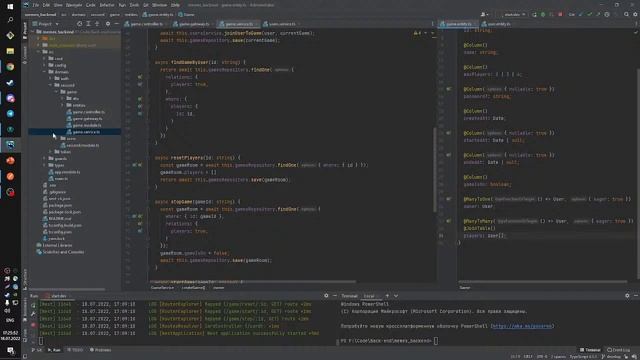This screenshot has width=640, height=360.
Task: Select package.json in project tree
Action: pyautogui.click(x=58, y=205)
